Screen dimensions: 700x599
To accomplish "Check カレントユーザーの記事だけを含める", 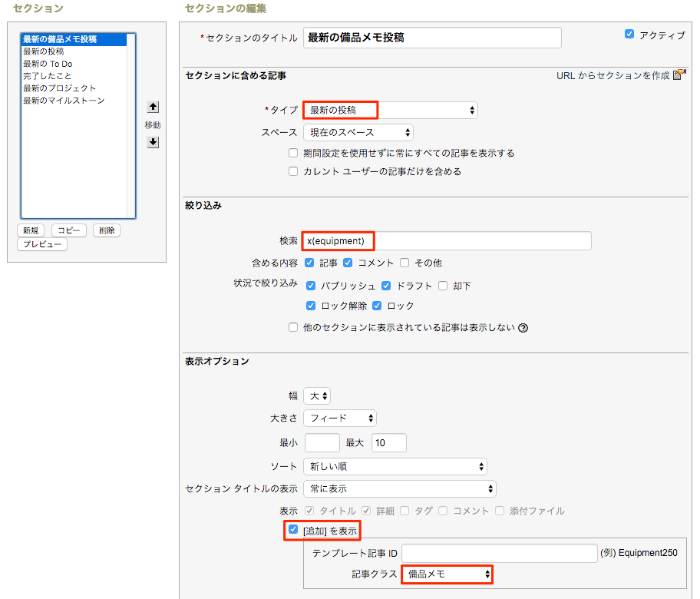I will pyautogui.click(x=293, y=170).
